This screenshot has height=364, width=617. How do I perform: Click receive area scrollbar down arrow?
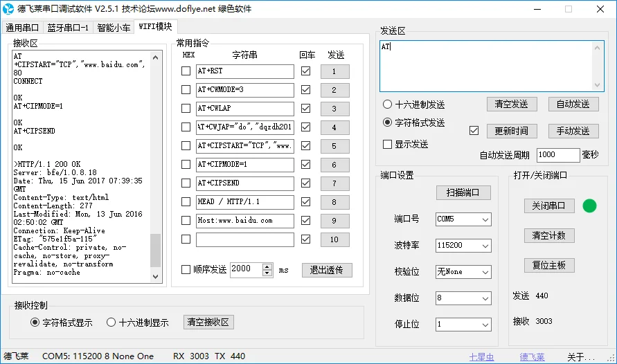pyautogui.click(x=155, y=277)
